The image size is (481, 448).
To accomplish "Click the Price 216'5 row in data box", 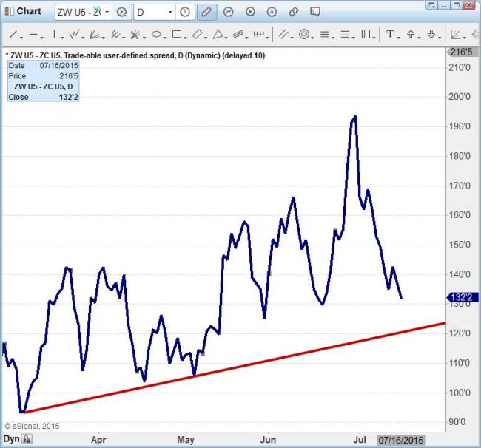I will coord(43,76).
